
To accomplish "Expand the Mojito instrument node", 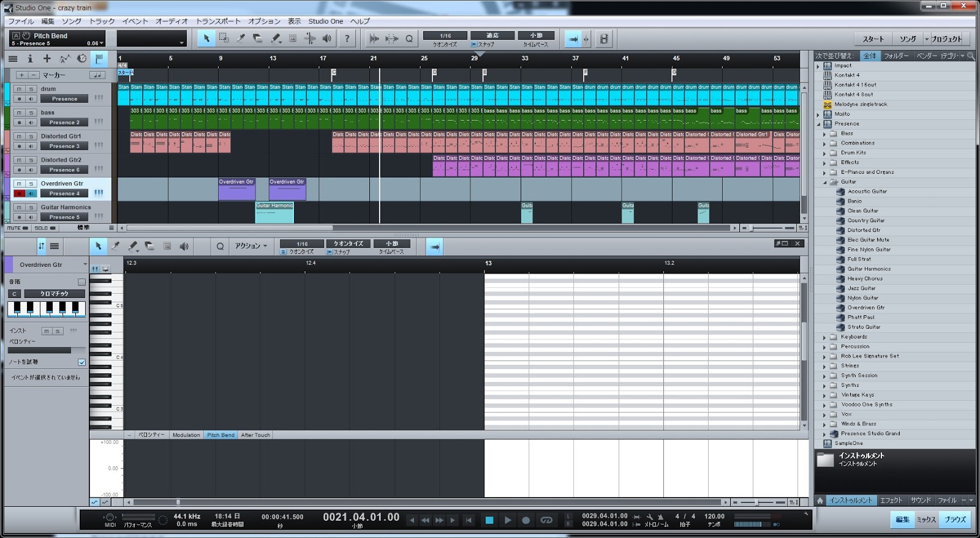I will [818, 114].
